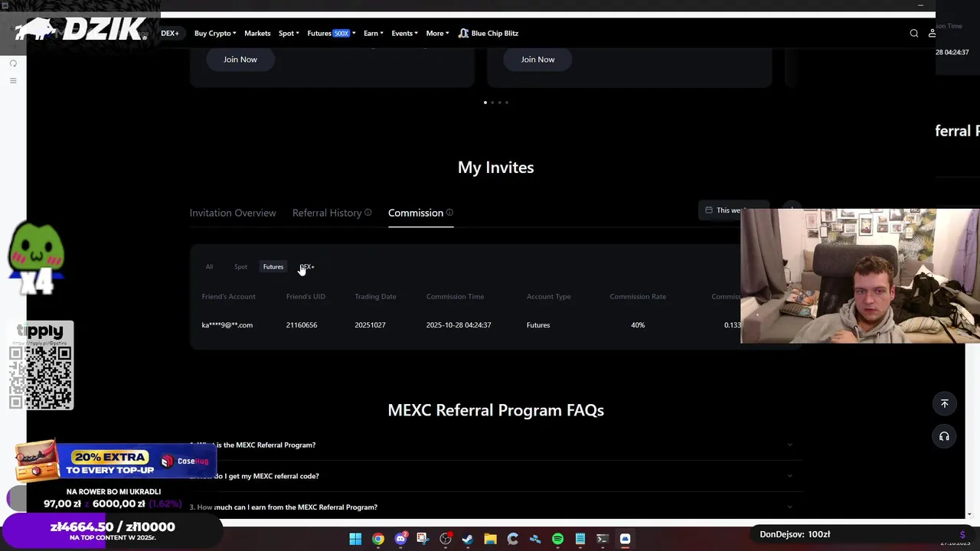The width and height of the screenshot is (980, 551).
Task: Expand the More dropdown menu
Action: click(437, 34)
